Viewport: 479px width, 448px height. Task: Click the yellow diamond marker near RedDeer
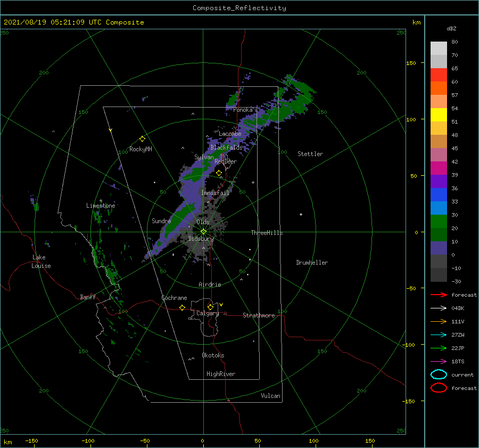coord(219,173)
